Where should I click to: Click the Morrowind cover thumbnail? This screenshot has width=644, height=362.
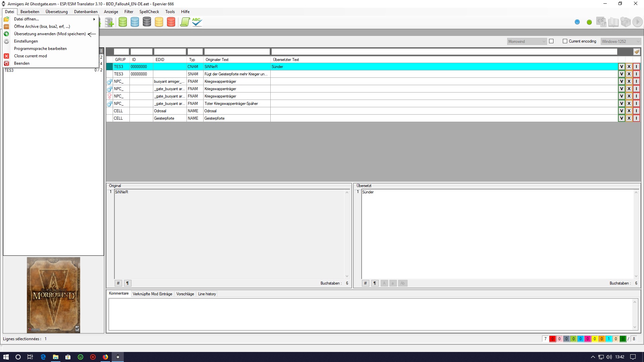pos(53,295)
